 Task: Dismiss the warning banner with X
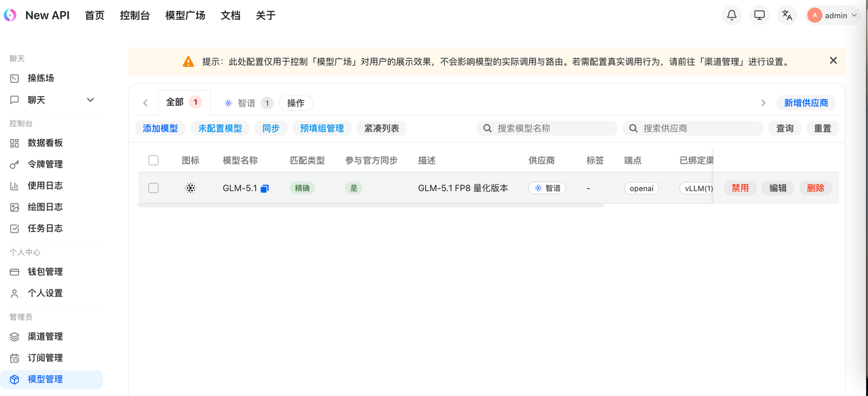[x=833, y=61]
